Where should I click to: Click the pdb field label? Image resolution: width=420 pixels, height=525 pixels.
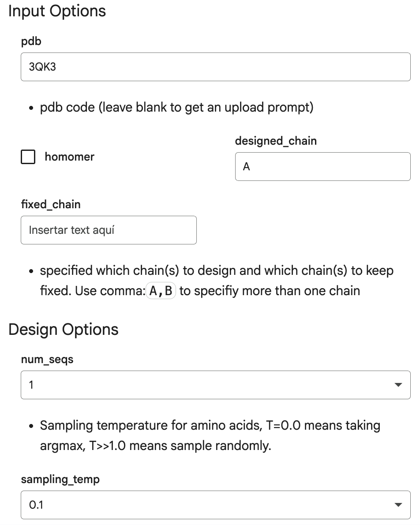tap(31, 41)
